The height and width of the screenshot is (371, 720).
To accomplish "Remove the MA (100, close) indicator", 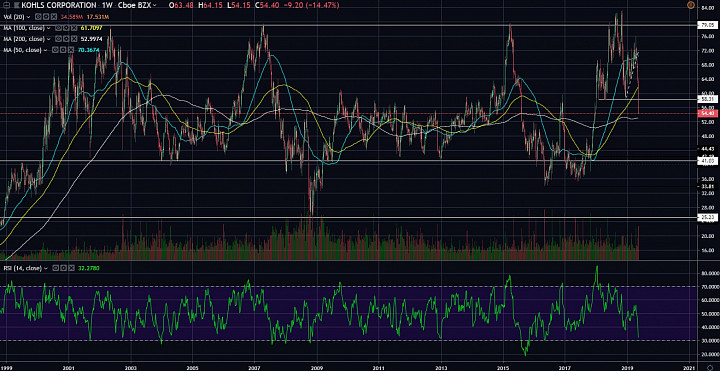I will [x=74, y=28].
